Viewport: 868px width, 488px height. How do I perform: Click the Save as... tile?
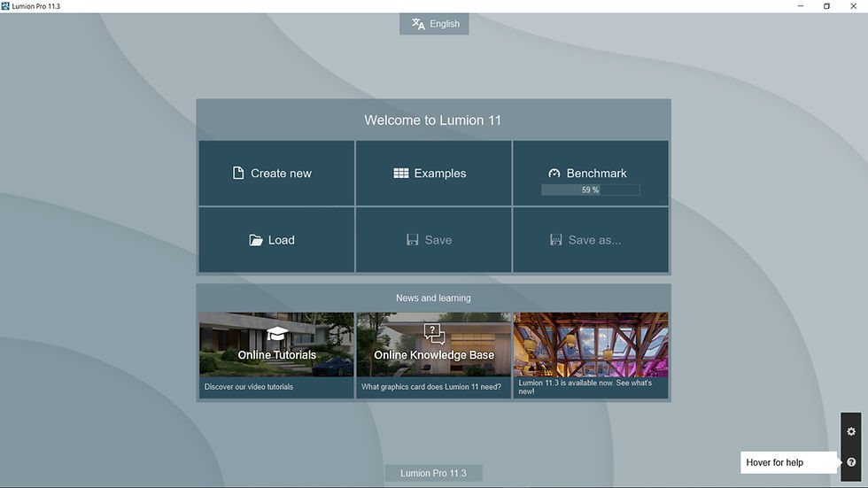(x=591, y=240)
